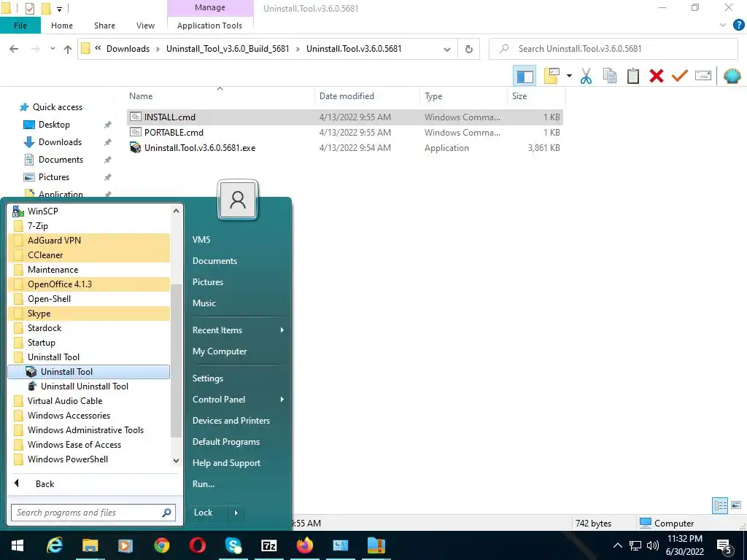Click the orange checkmark Properties icon

click(x=680, y=76)
